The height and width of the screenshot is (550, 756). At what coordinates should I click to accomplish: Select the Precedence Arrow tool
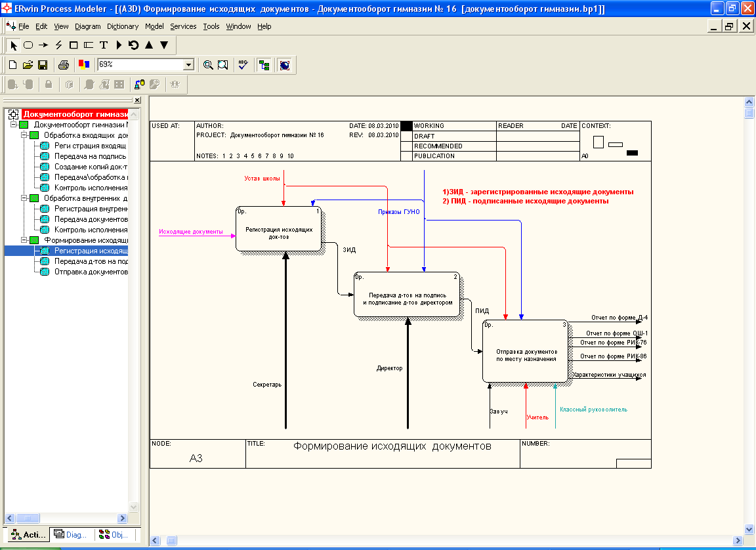[43, 45]
